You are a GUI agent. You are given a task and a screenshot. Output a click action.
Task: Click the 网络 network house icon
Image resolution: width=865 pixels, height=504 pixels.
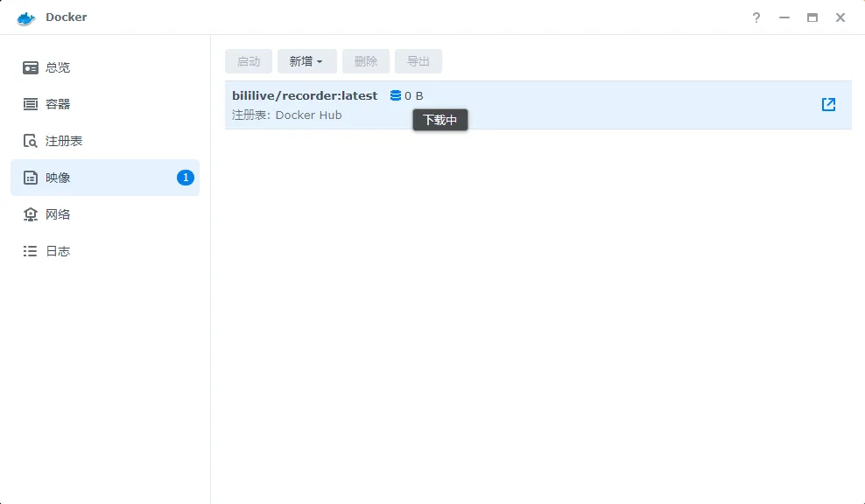pos(31,214)
